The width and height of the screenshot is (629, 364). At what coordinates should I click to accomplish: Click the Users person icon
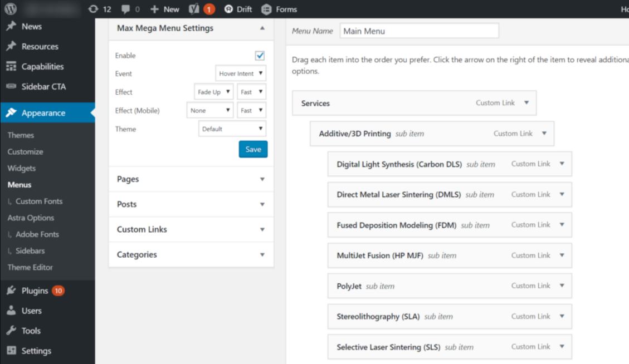11,310
